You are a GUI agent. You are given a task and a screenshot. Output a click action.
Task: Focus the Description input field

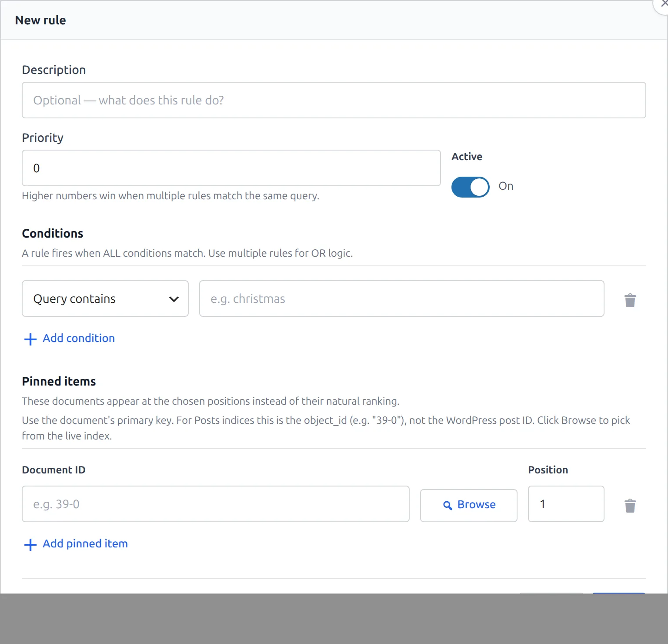[x=334, y=100]
